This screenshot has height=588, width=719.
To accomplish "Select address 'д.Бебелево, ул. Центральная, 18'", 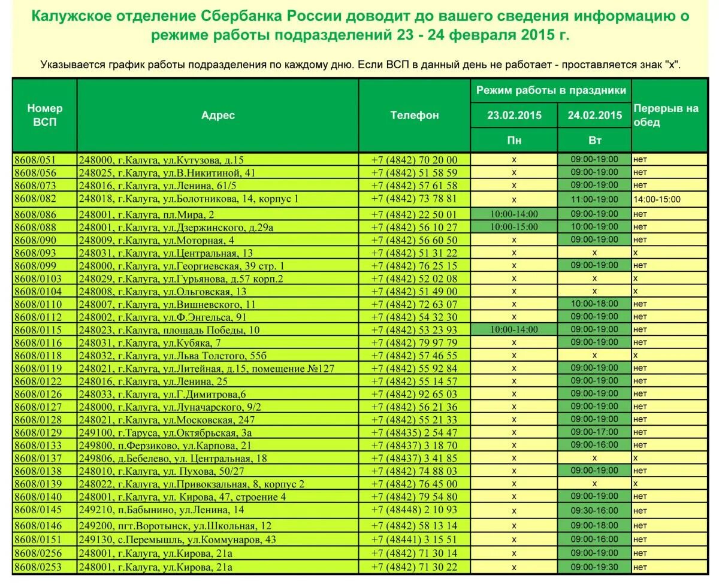I will click(192, 459).
